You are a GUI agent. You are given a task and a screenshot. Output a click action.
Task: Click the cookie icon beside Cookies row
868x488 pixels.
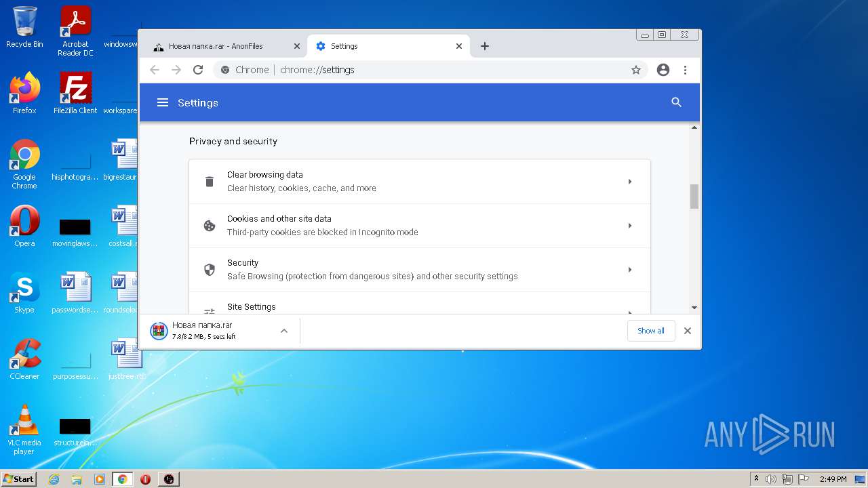coord(210,226)
